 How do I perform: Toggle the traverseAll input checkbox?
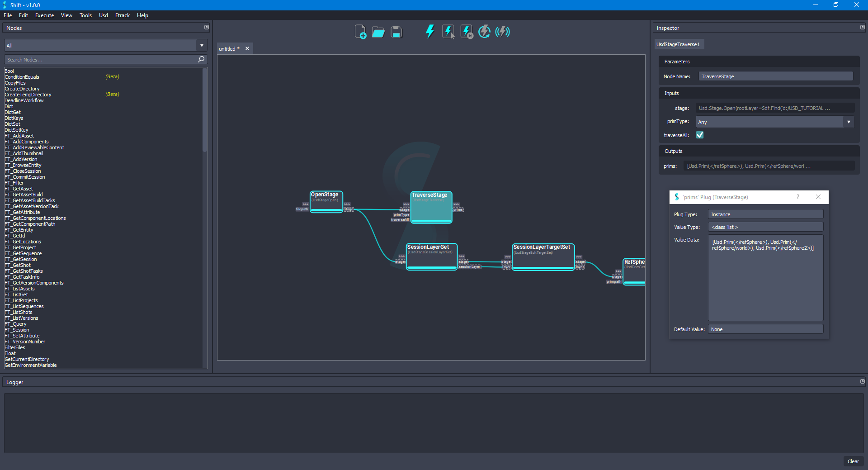coord(699,135)
